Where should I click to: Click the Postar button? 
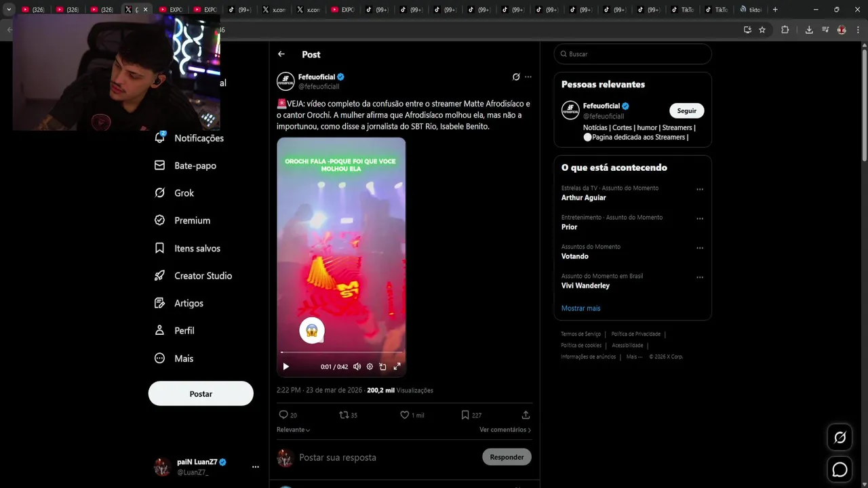click(x=201, y=394)
